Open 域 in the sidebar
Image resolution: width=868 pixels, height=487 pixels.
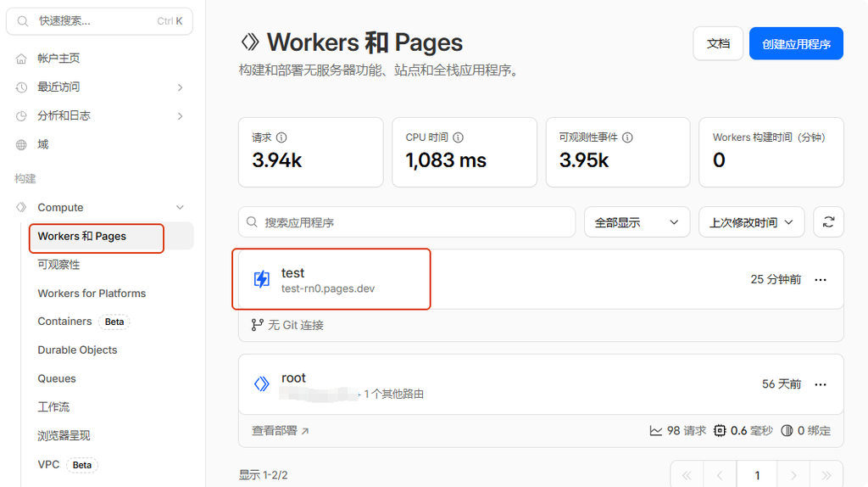(42, 144)
